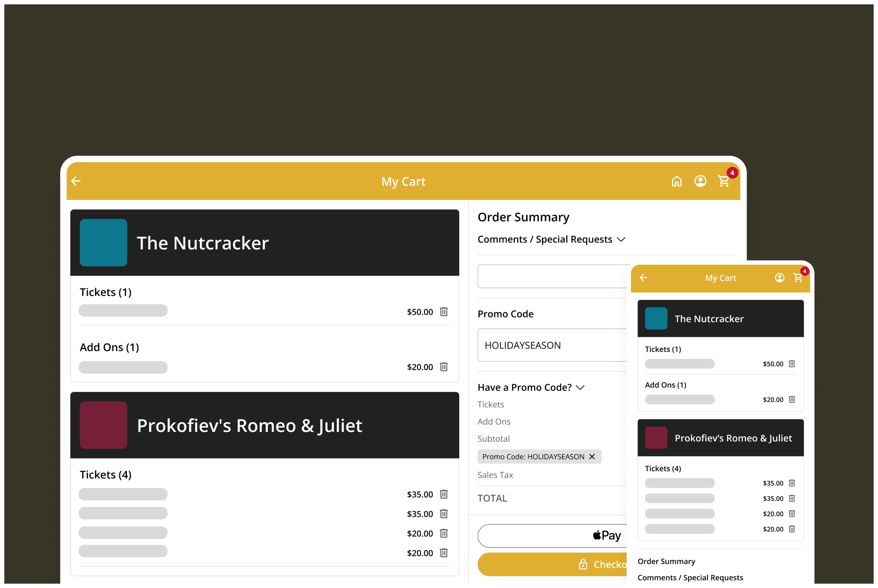Open account profile icon in phone header
The height and width of the screenshot is (588, 878).
(779, 277)
